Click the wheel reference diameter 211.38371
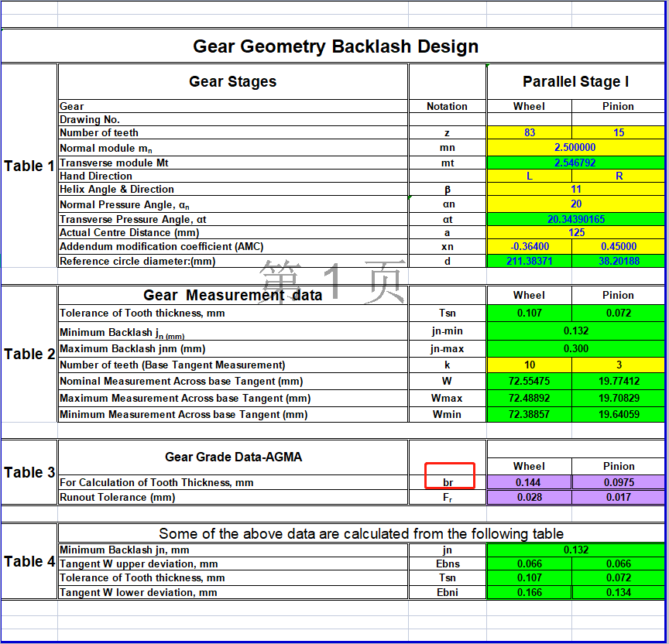Image resolution: width=669 pixels, height=644 pixels. point(529,261)
